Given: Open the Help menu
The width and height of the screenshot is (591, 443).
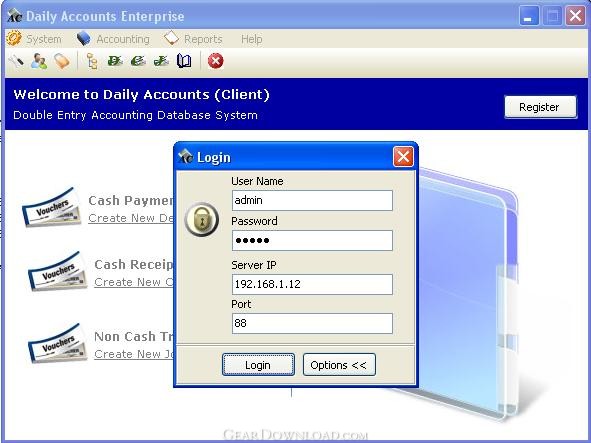Looking at the screenshot, I should [252, 39].
